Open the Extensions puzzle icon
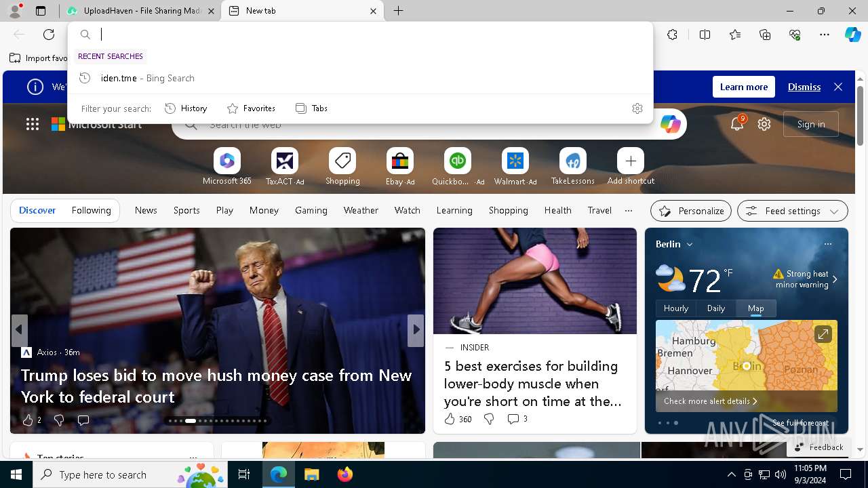Viewport: 868px width, 488px height. pos(672,35)
